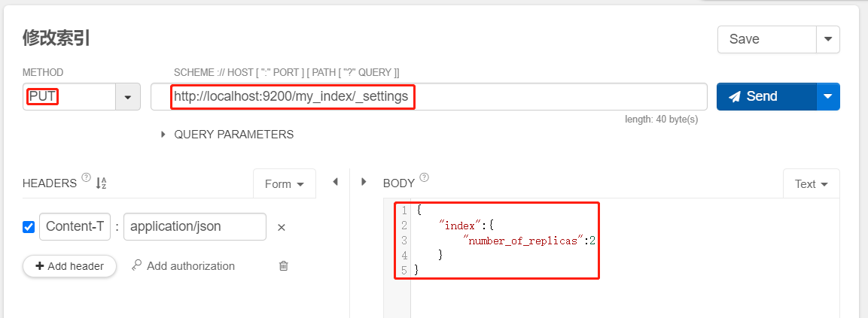Image resolution: width=868 pixels, height=318 pixels.
Task: Open the body Text format dropdown
Action: point(812,183)
